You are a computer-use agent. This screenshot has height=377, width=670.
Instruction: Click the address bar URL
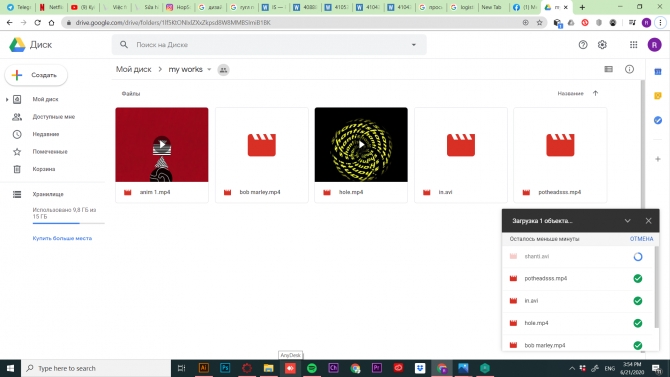[173, 23]
